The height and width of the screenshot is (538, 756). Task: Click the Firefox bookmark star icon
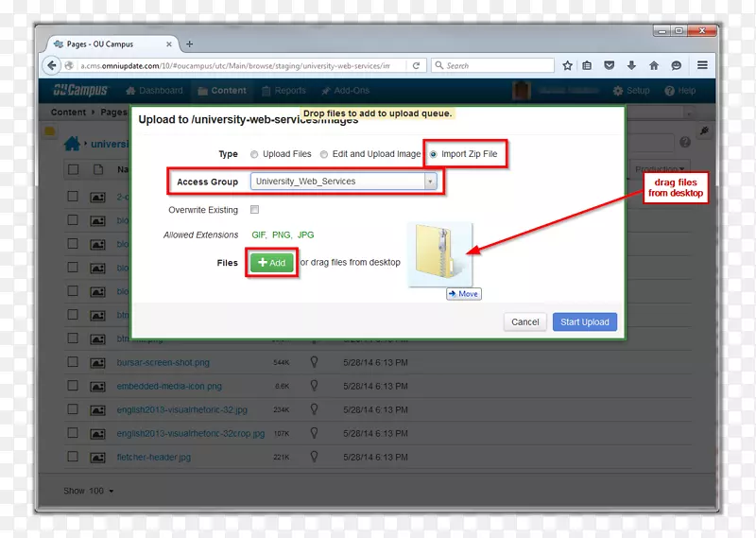coord(567,66)
